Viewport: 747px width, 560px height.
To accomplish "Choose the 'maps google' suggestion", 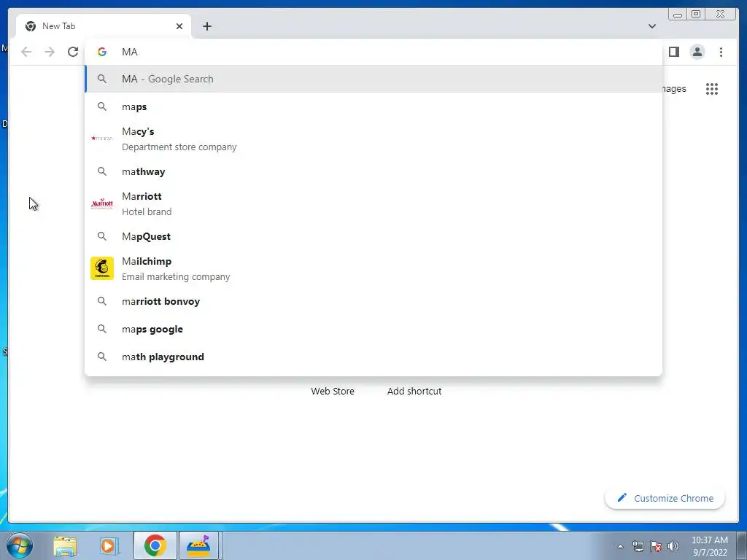I will coord(373,329).
